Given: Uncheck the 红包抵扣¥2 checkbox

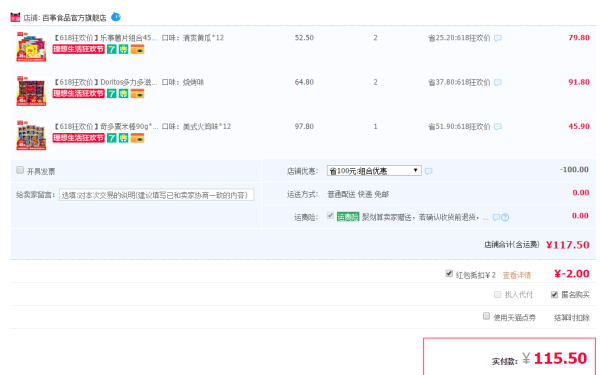Looking at the screenshot, I should click(449, 273).
